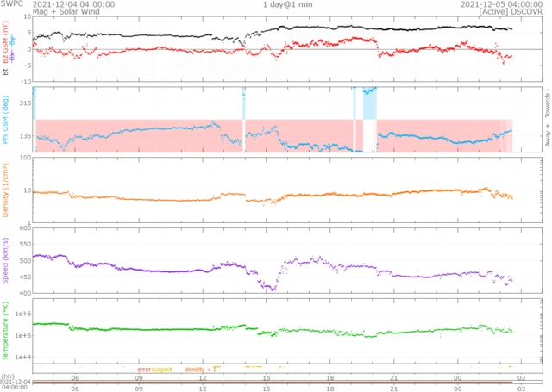Click the yellow 'suspect' legend entry
This screenshot has width=552, height=392.
(161, 369)
